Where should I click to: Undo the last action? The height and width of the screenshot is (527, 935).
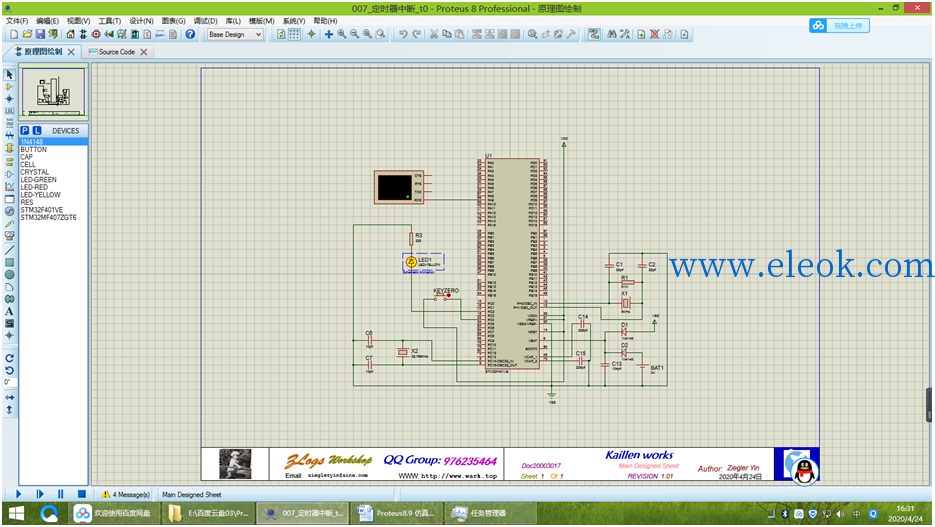coord(404,35)
